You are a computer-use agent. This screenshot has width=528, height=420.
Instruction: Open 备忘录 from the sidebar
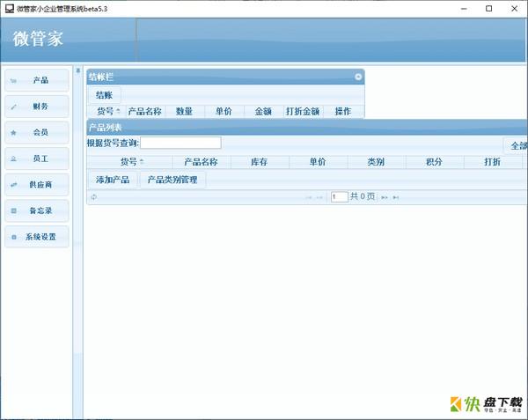37,210
